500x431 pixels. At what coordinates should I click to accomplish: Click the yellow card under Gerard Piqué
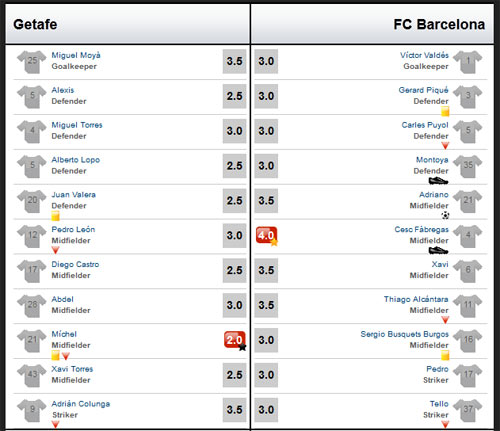445,111
